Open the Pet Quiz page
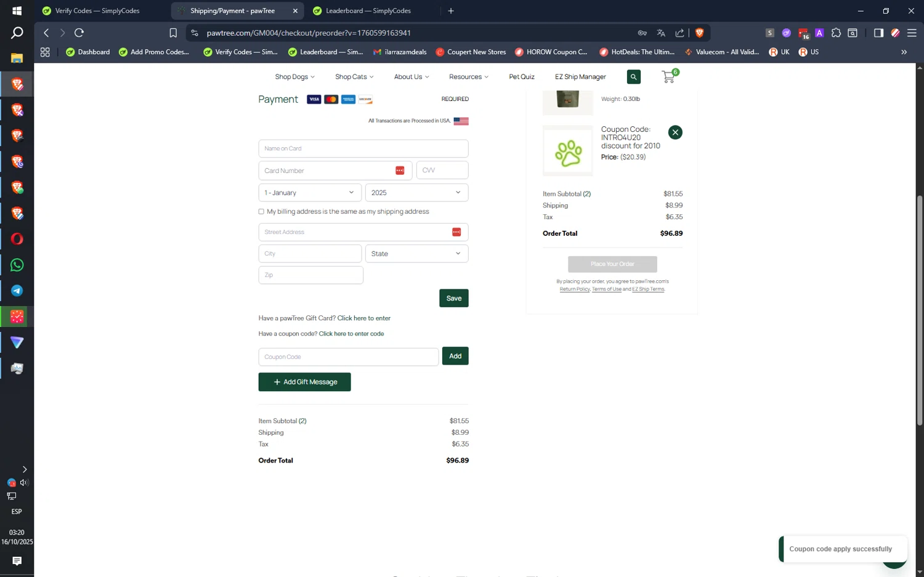The height and width of the screenshot is (577, 924). [522, 77]
